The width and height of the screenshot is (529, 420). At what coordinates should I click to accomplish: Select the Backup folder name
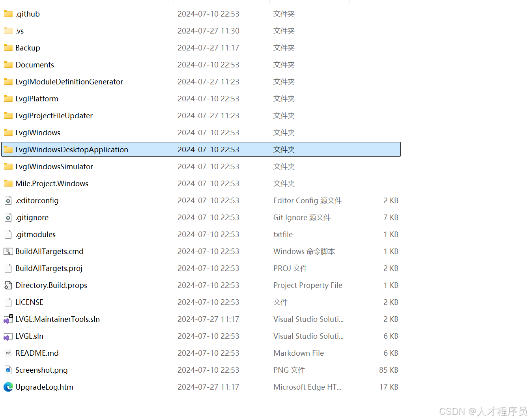pyautogui.click(x=28, y=48)
